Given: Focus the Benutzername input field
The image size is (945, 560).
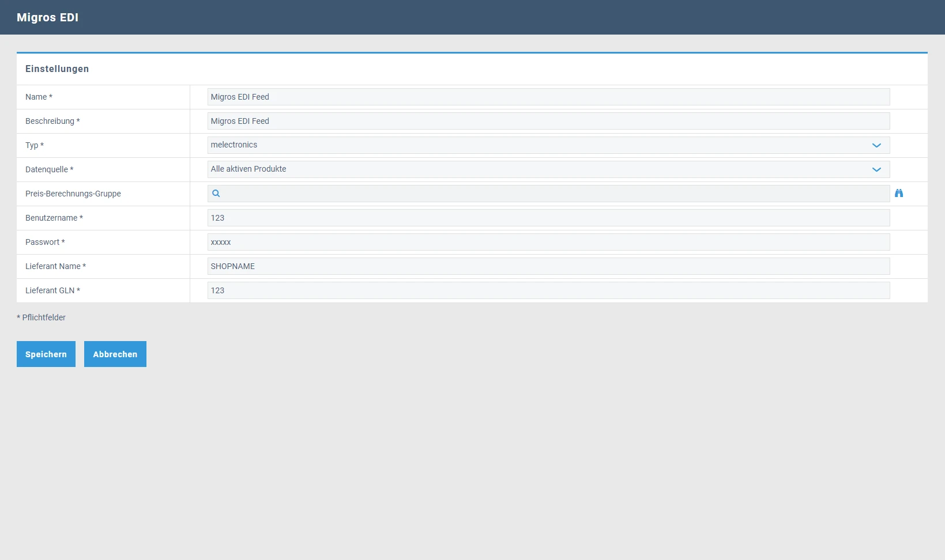Looking at the screenshot, I should 548,218.
